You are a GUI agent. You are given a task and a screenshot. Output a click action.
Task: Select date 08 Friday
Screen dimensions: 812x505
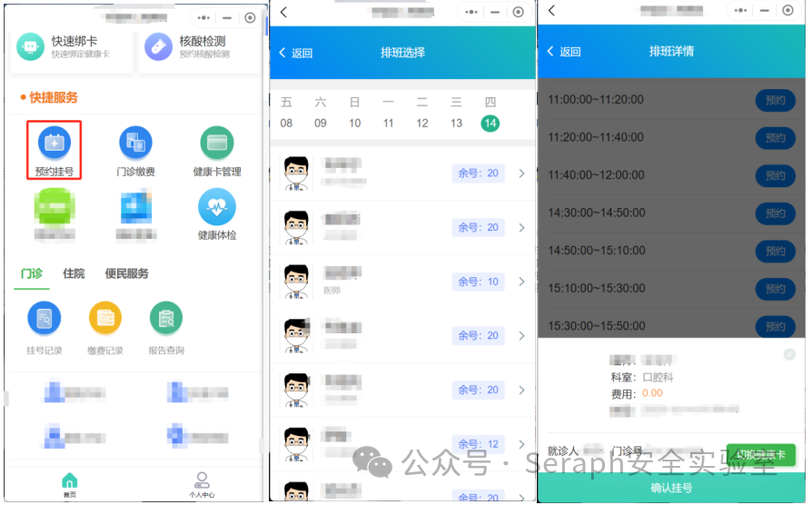pyautogui.click(x=286, y=124)
